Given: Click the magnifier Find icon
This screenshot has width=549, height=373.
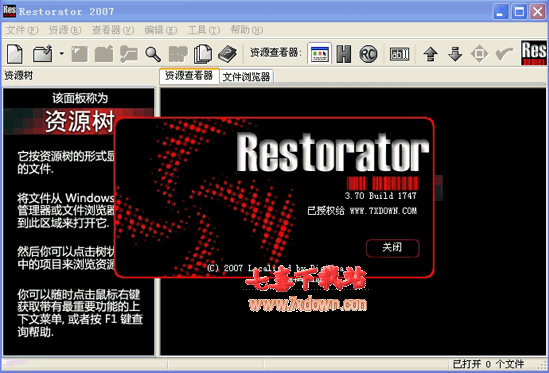Looking at the screenshot, I should click(153, 54).
